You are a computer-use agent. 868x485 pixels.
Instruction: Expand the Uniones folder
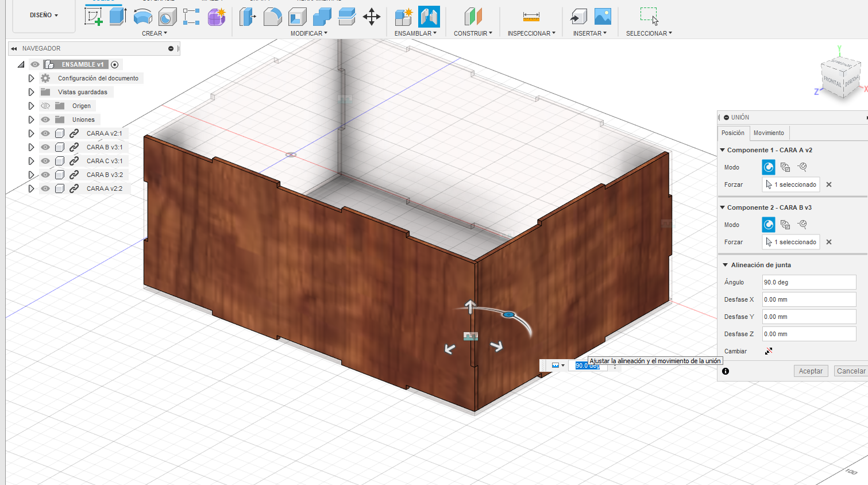[x=31, y=120]
